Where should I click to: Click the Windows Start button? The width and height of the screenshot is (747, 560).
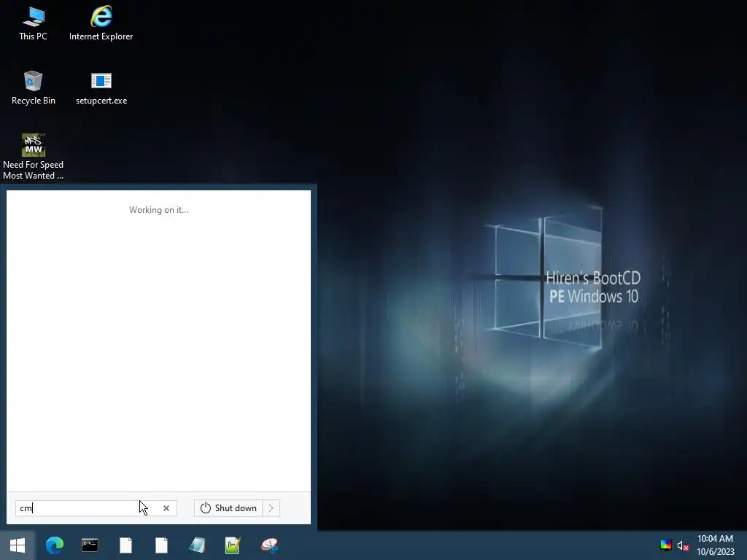pos(18,545)
